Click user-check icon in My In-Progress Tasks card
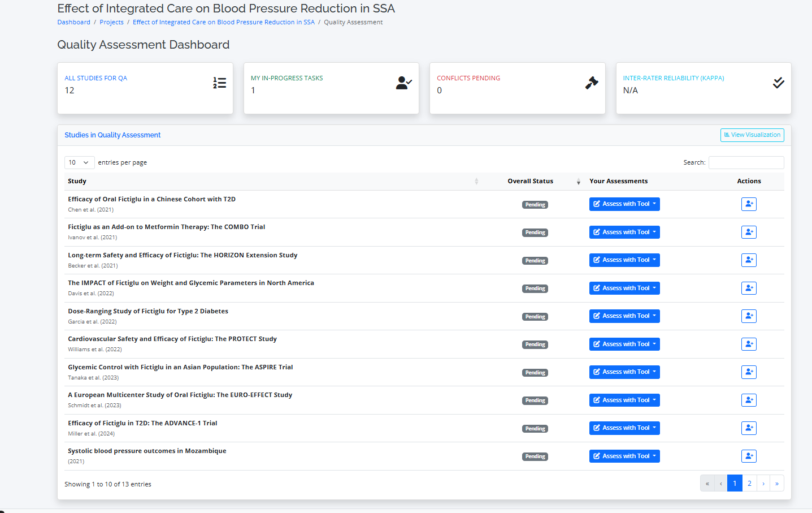 pos(403,83)
